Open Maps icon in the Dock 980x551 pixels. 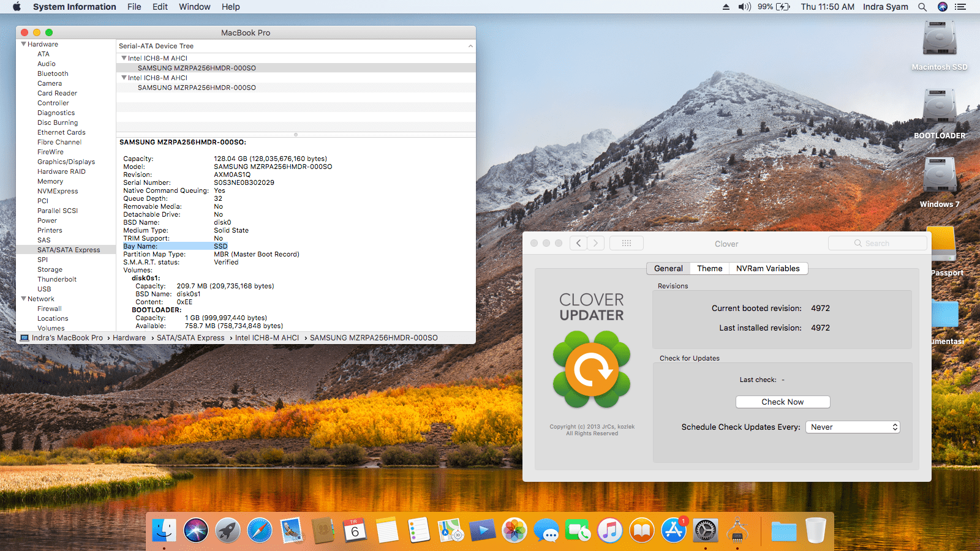point(451,530)
